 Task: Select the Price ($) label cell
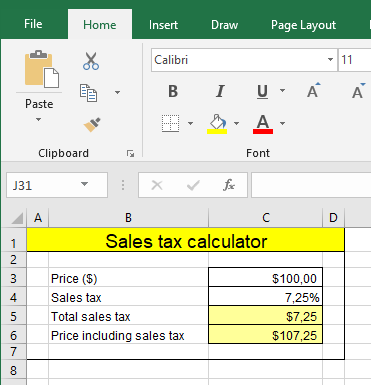pos(128,278)
